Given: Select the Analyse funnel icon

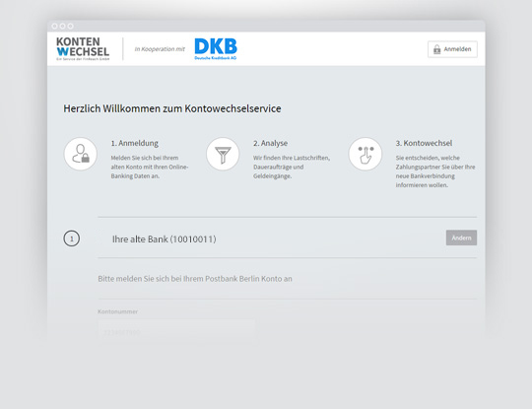Looking at the screenshot, I should pos(223,154).
